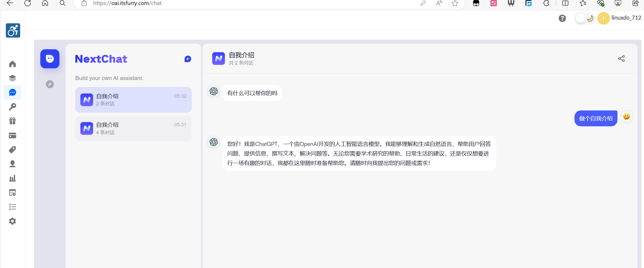The width and height of the screenshot is (644, 268).
Task: Start a new chat with plus icon
Action: [188, 59]
